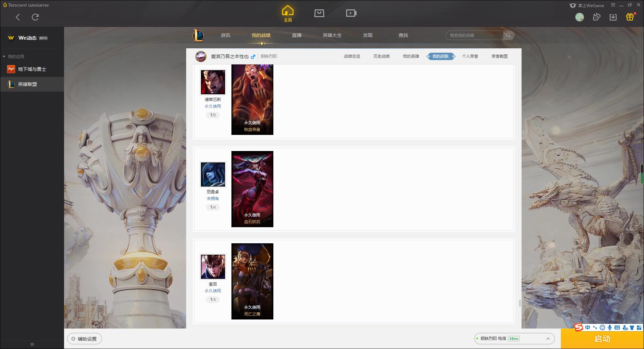Open the store bag icon in top bar
The image size is (644, 349).
point(319,13)
